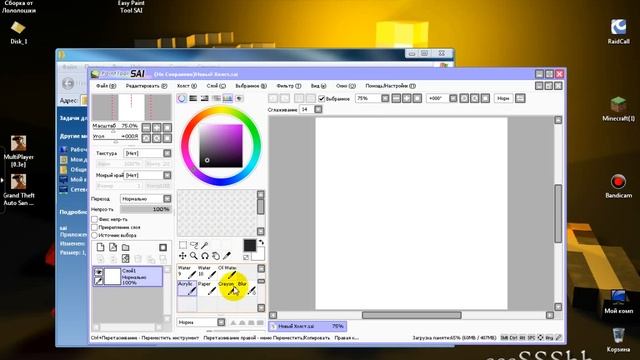
Task: Choose the Water 9 brush
Action: point(187,271)
